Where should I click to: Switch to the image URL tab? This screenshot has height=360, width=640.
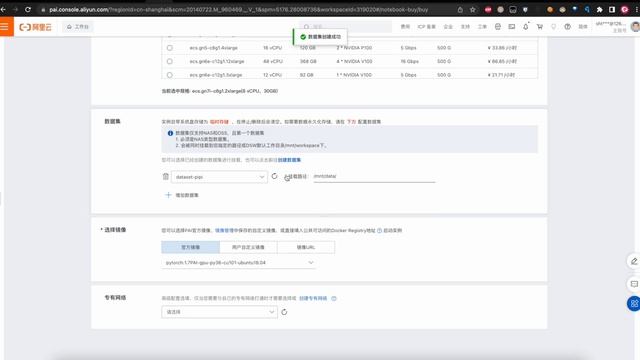point(306,247)
